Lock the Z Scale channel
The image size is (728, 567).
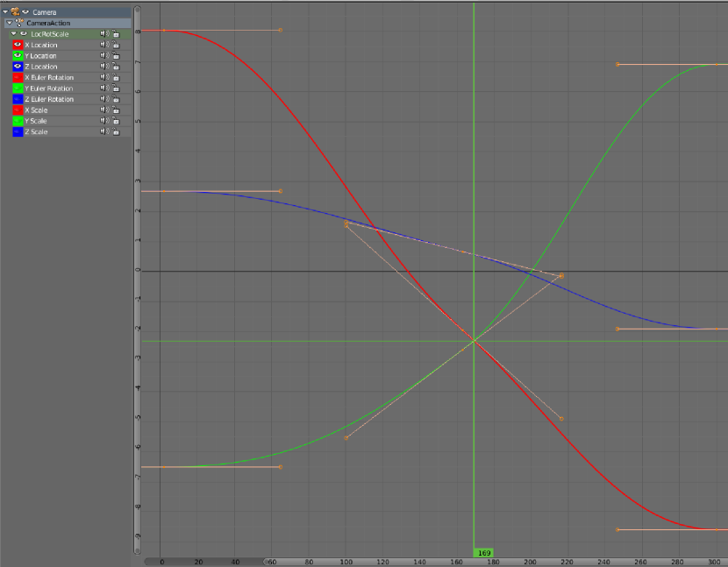point(116,132)
